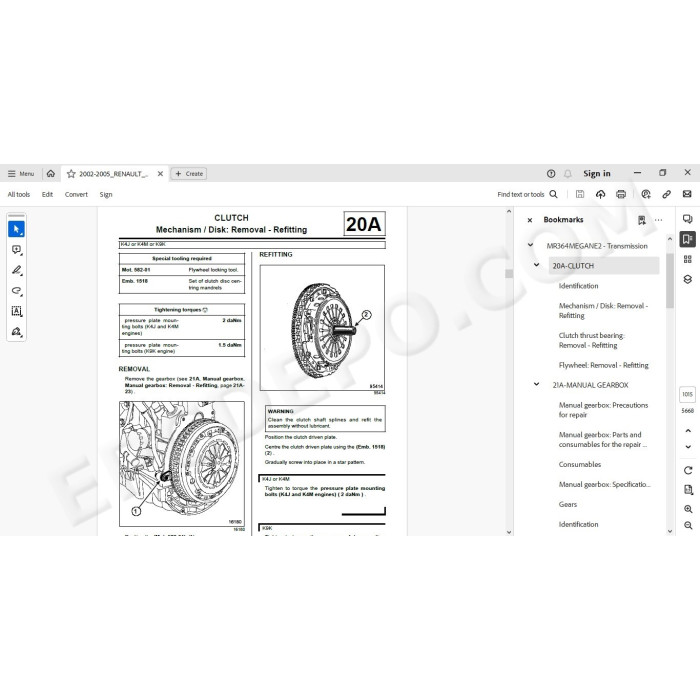Open Manual gearbox: Parts and consumables bookmark

603,440
